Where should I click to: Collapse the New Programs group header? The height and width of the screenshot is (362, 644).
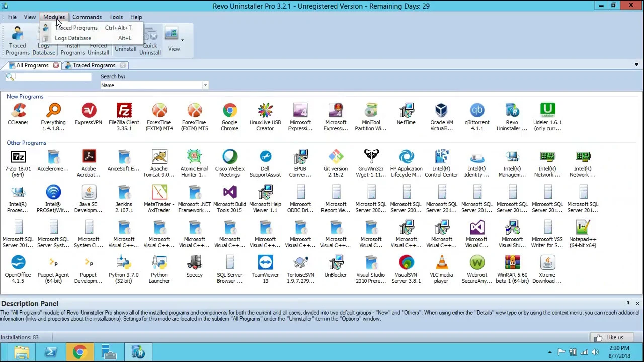click(x=25, y=97)
